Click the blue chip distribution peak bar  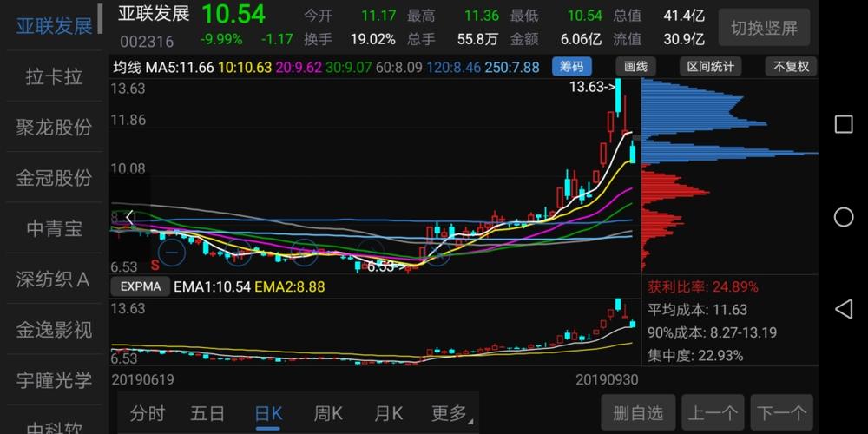730,153
